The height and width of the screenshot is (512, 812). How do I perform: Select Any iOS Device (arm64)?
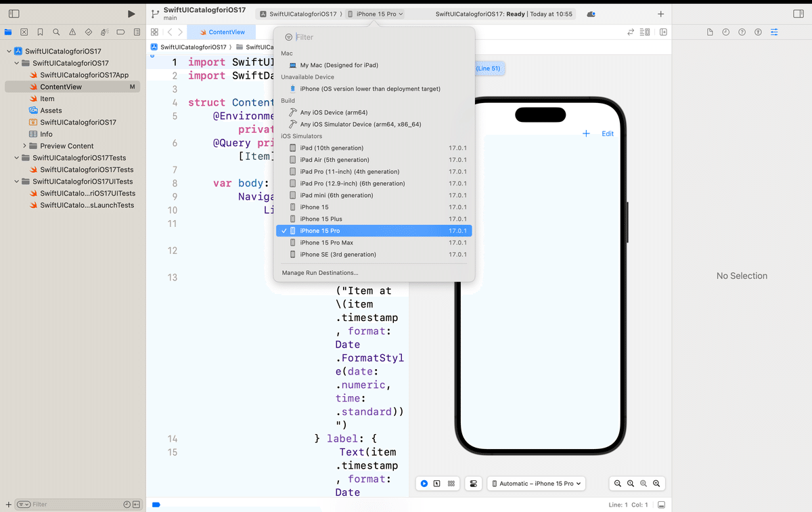tap(374, 112)
